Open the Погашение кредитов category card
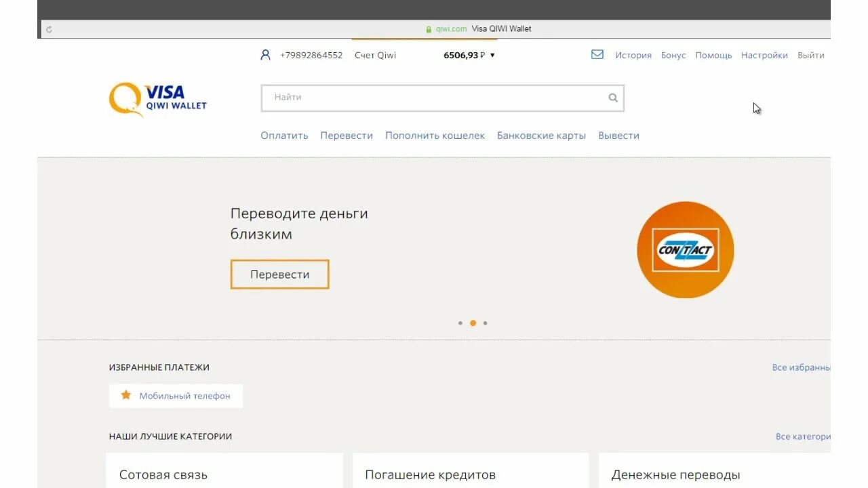868x488 pixels. tap(470, 470)
